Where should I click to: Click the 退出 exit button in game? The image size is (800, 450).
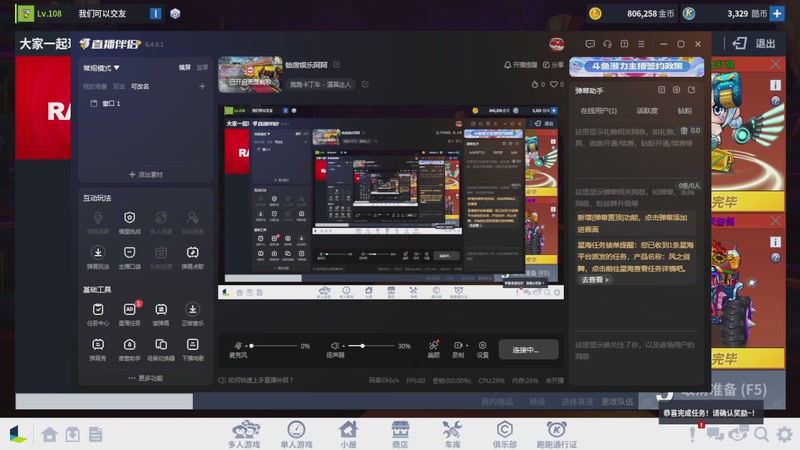[x=754, y=43]
